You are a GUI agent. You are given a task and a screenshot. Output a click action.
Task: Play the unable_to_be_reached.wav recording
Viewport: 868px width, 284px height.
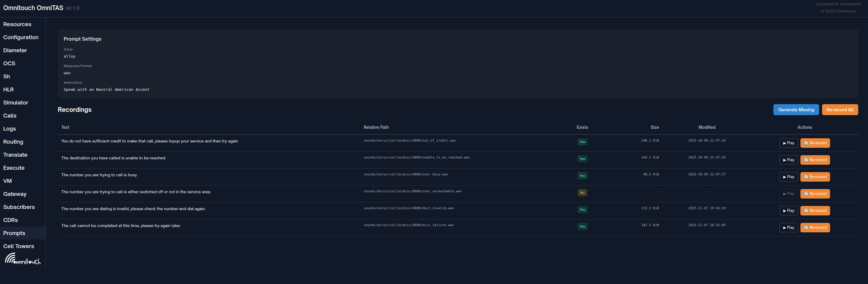[788, 160]
